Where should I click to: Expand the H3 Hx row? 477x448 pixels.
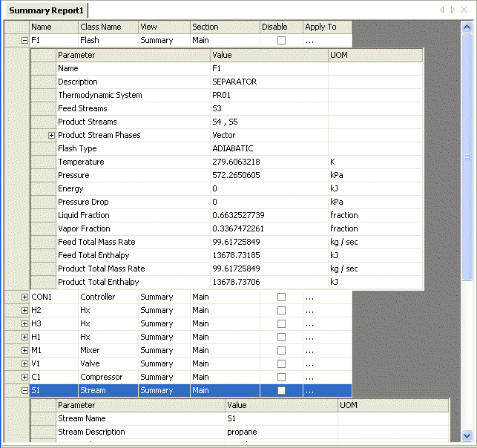(24, 324)
